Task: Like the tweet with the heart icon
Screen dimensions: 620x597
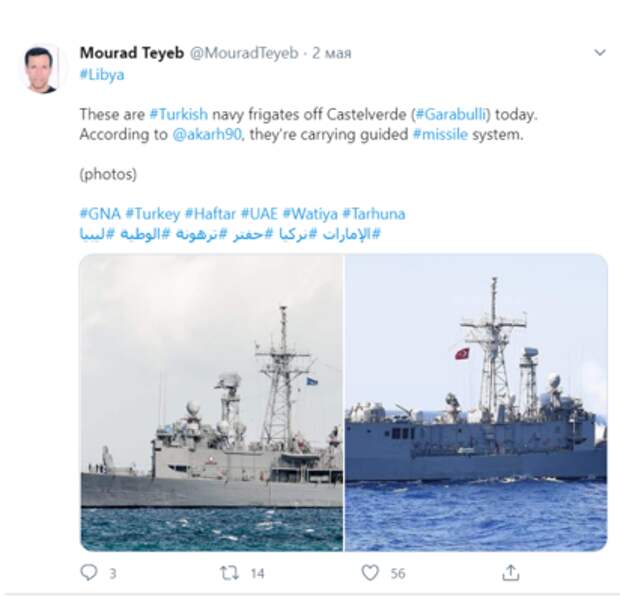Action: (x=370, y=573)
